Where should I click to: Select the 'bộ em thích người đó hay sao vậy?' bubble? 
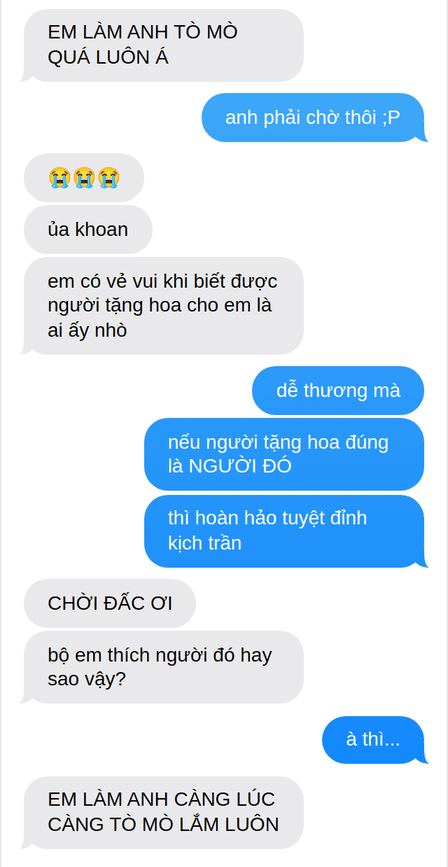pos(163,667)
